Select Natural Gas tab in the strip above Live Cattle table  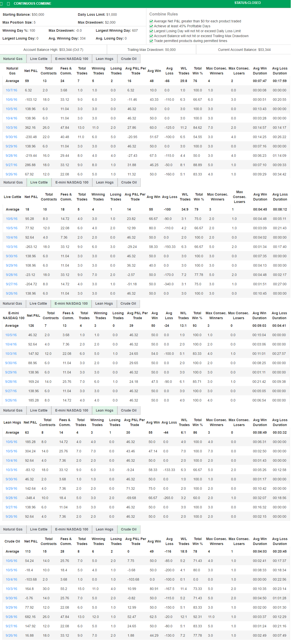[x=13, y=183]
